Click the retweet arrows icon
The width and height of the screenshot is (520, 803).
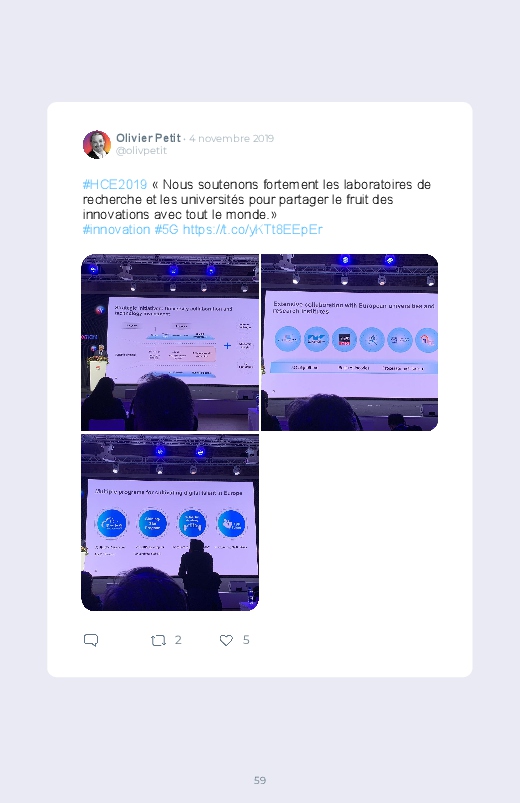(x=158, y=640)
